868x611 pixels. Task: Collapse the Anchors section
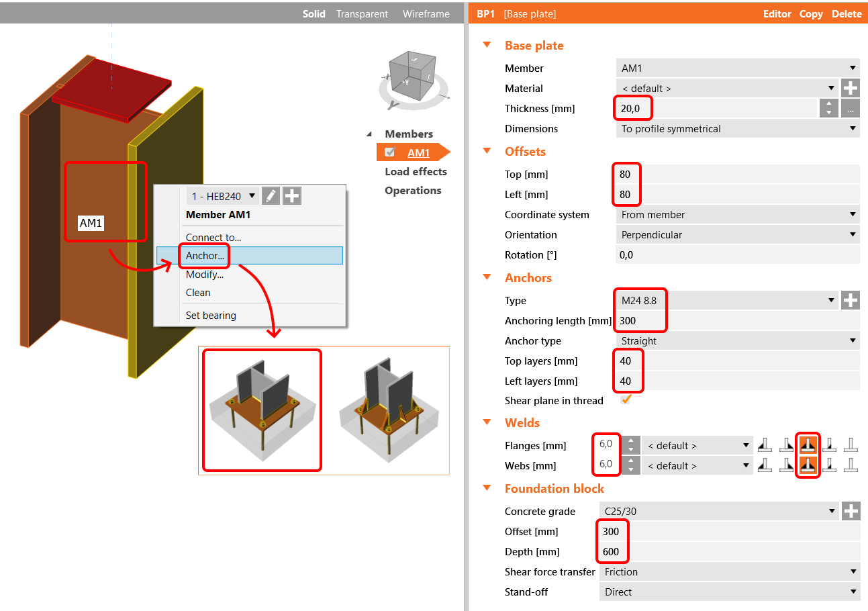coord(487,277)
